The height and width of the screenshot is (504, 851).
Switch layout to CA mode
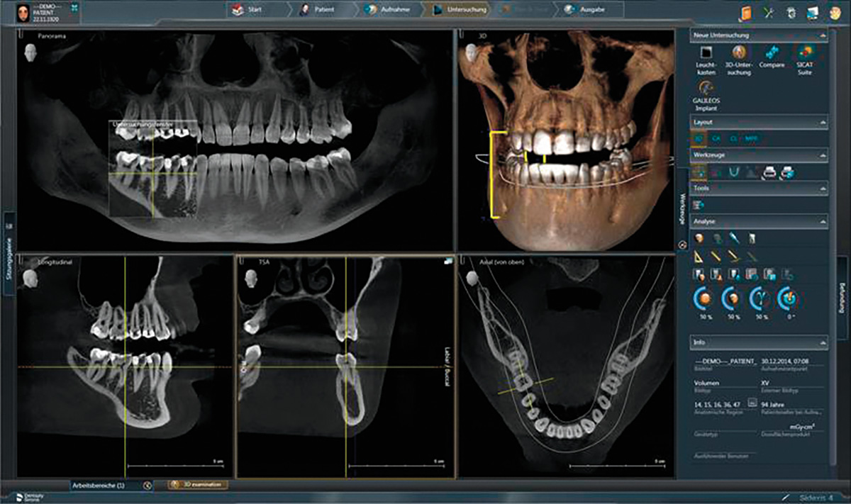pos(716,138)
